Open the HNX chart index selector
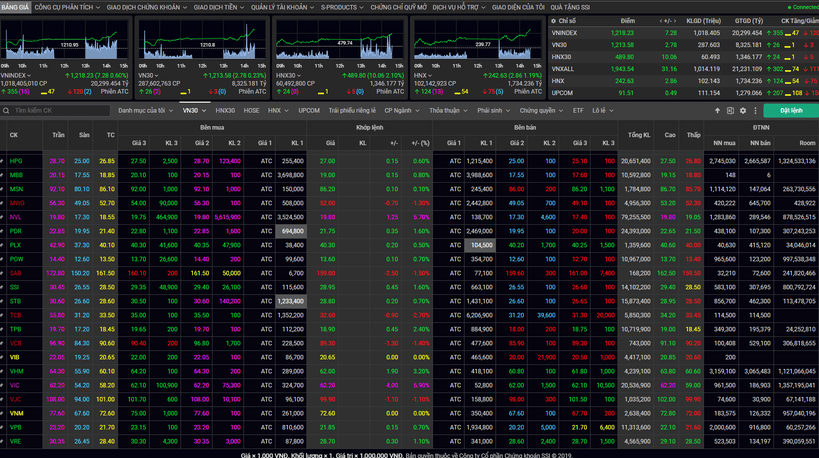 click(423, 76)
